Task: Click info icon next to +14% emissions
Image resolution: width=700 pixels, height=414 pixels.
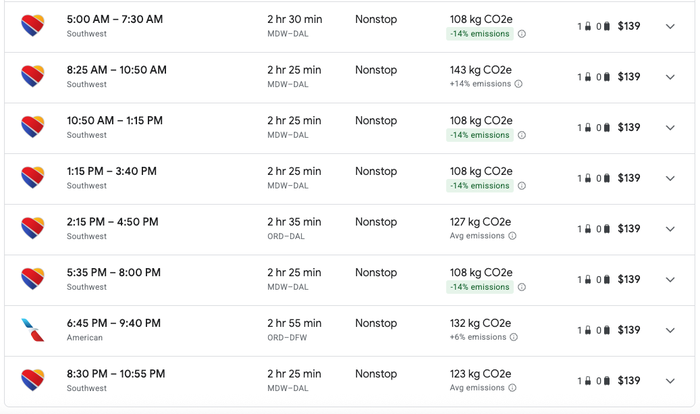Action: click(x=518, y=84)
